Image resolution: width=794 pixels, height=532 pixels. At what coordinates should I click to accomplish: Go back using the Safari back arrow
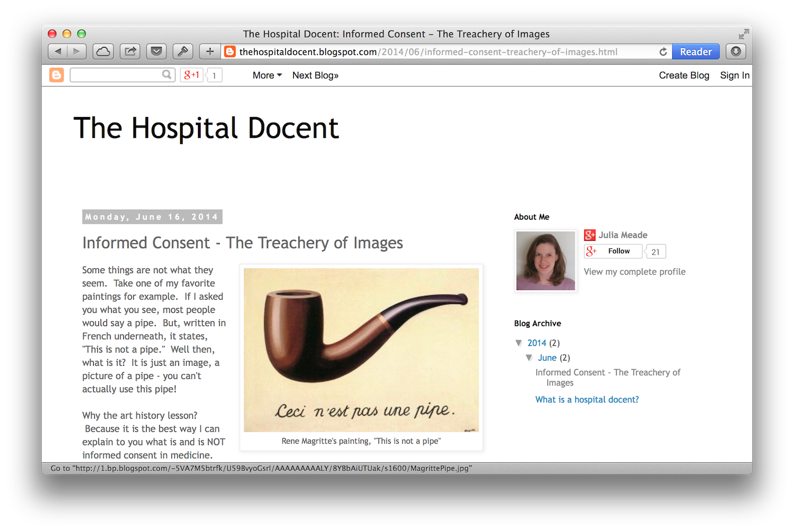point(58,51)
